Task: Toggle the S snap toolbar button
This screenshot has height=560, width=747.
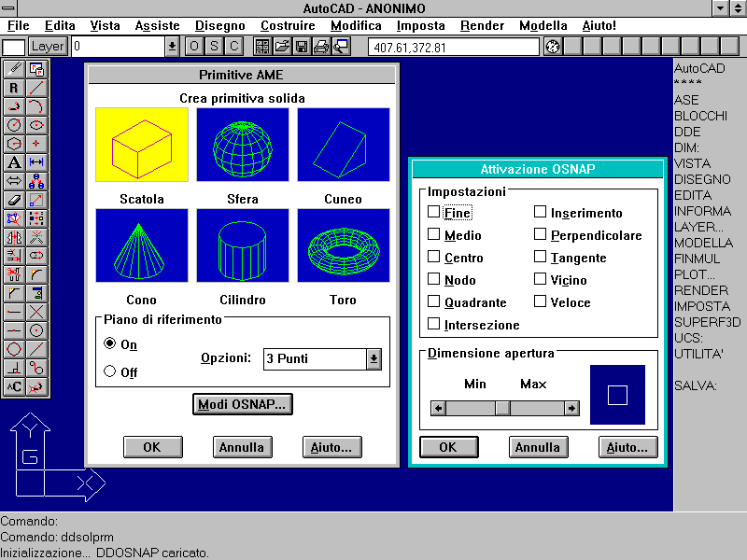Action: 214,46
